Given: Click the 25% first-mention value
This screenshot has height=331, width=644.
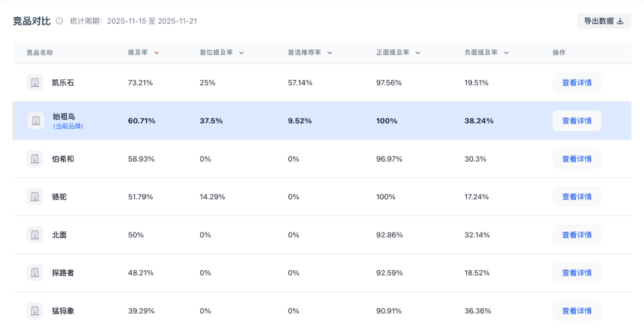Looking at the screenshot, I should point(208,83).
